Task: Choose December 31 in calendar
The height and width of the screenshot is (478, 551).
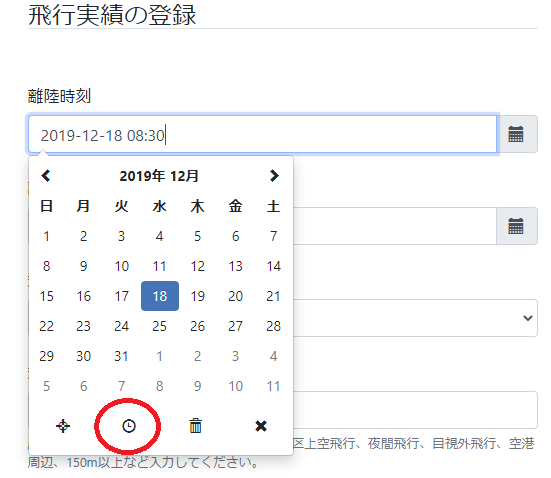Action: pos(122,356)
